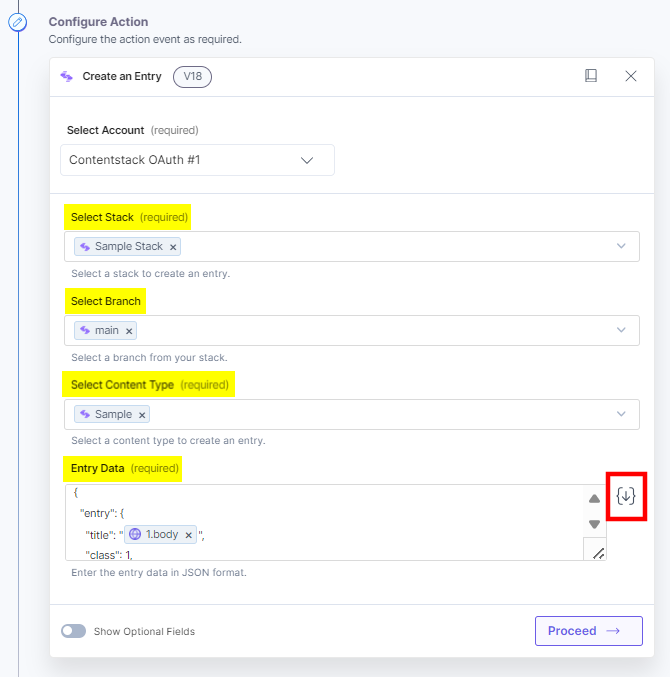
Task: Remove the 1.body token from title
Action: coord(188,535)
